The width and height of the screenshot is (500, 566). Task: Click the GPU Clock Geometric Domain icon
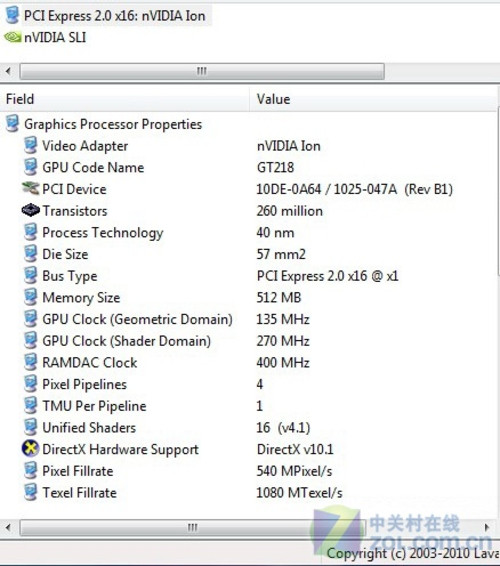click(30, 318)
